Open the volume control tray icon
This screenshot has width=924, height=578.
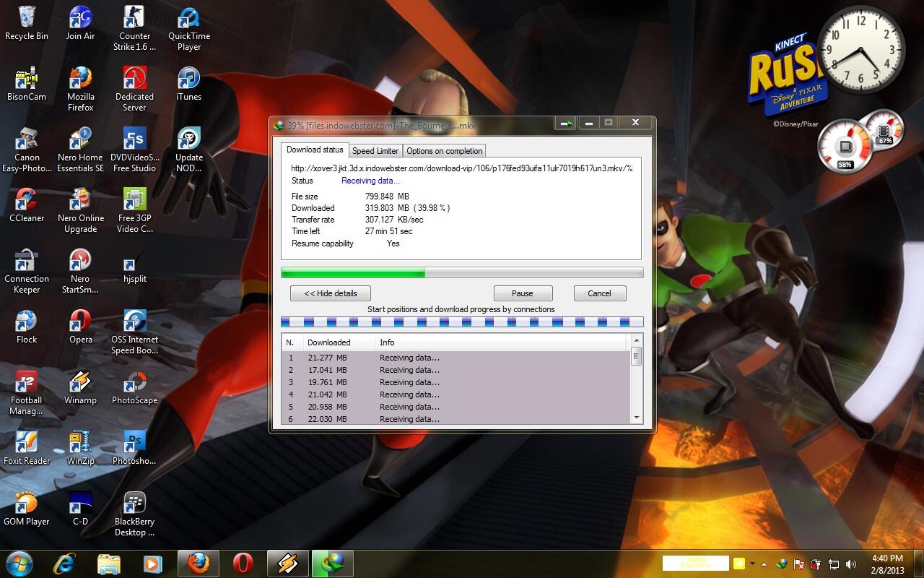coord(851,564)
